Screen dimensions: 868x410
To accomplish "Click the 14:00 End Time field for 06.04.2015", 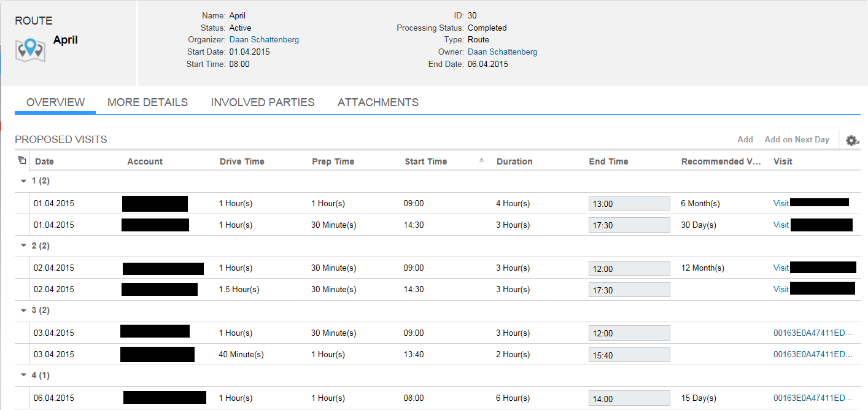I will coord(629,398).
